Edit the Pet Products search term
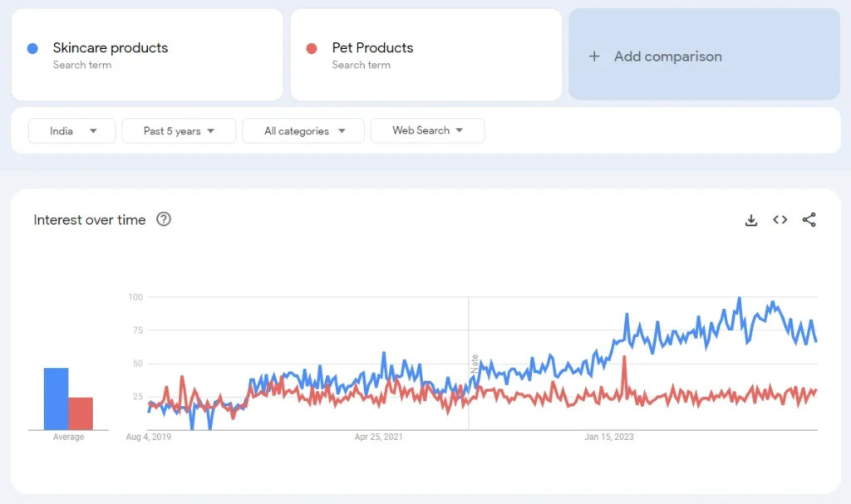 click(372, 48)
